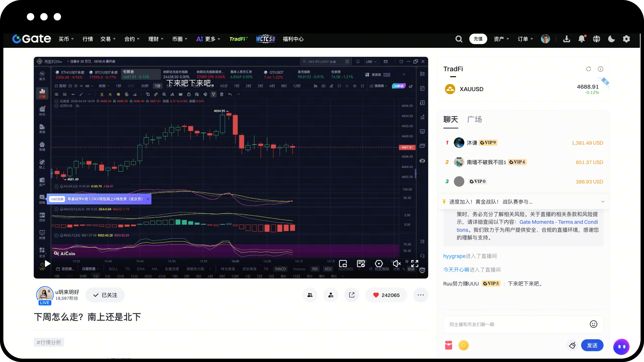Viewport: 644px width, 362px height.
Task: Open the notifications bell
Action: [581, 39]
